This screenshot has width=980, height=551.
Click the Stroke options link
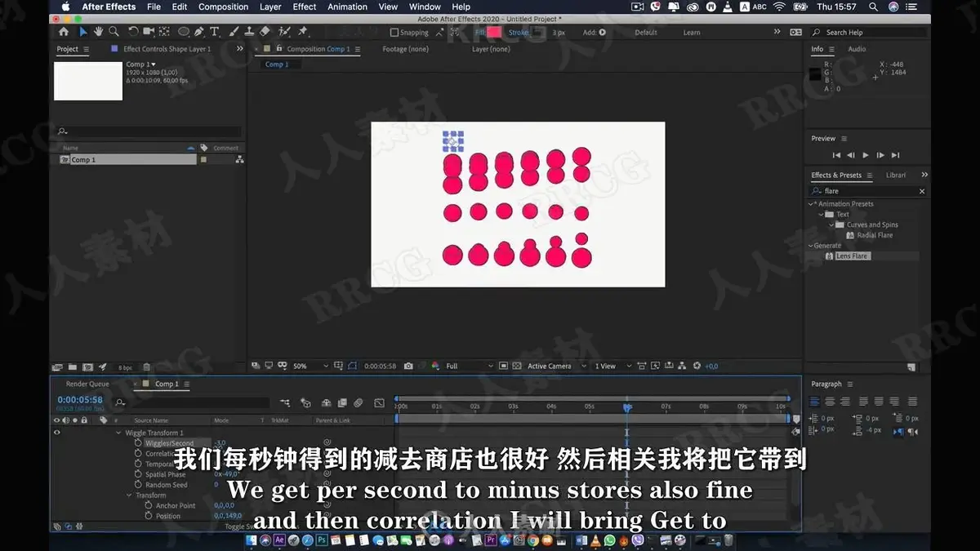pos(518,33)
